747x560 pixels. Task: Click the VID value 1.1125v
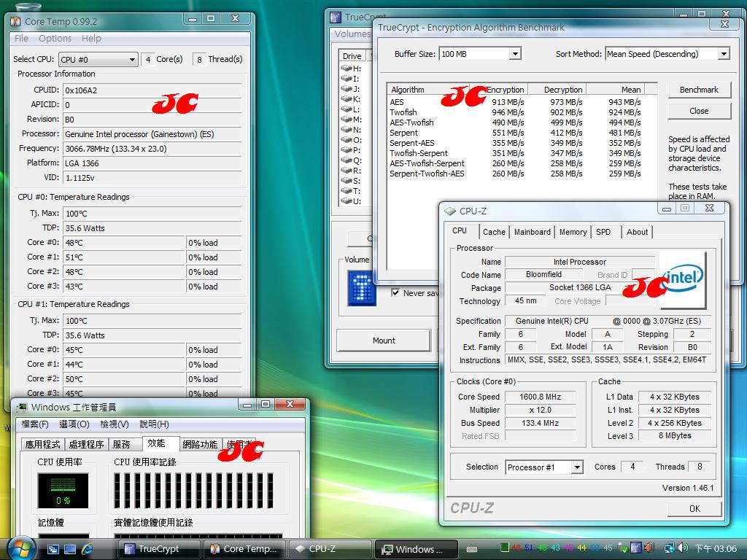click(x=152, y=178)
